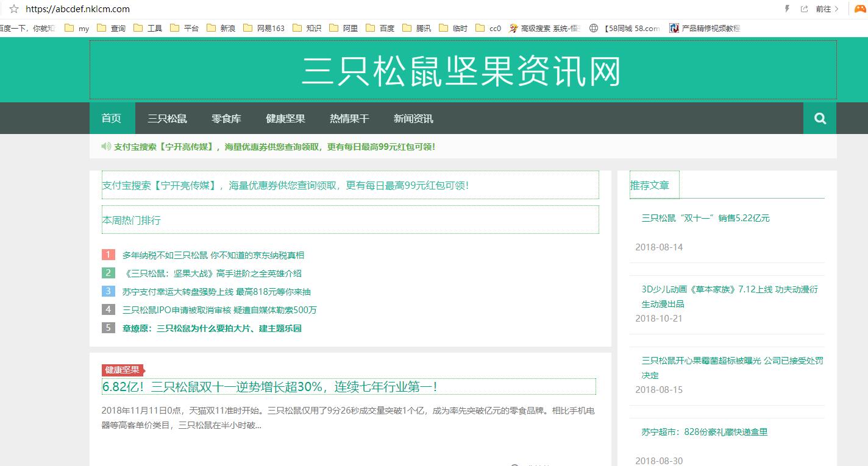This screenshot has width=868, height=466.
Task: Open the 新闻资讯 navigation item
Action: (x=413, y=118)
